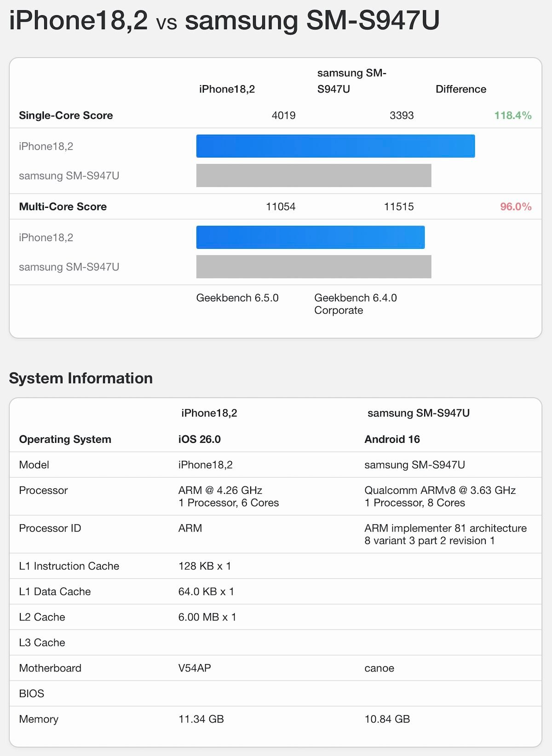
Task: Click the gray samsung single-core bar
Action: tap(314, 176)
